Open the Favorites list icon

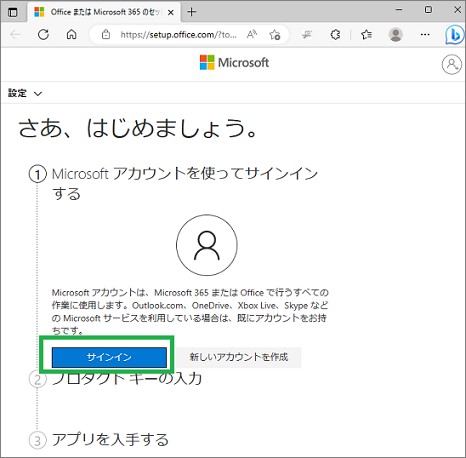pyautogui.click(x=366, y=34)
